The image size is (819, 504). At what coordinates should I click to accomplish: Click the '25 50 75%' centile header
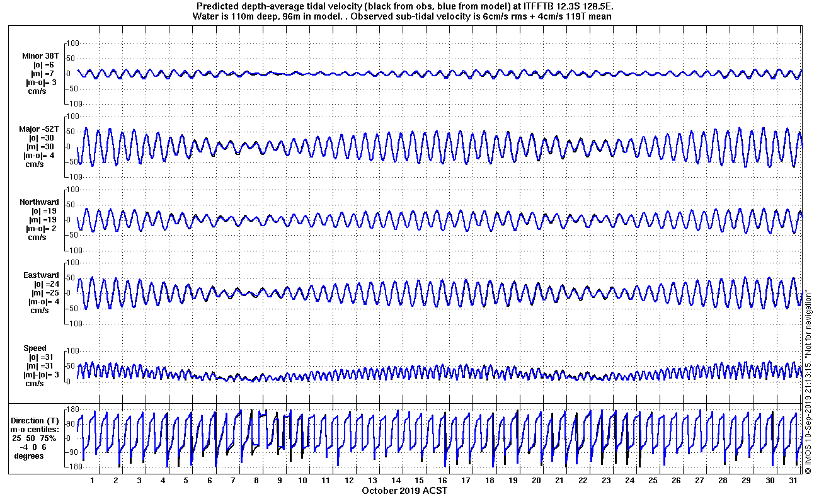[35, 438]
